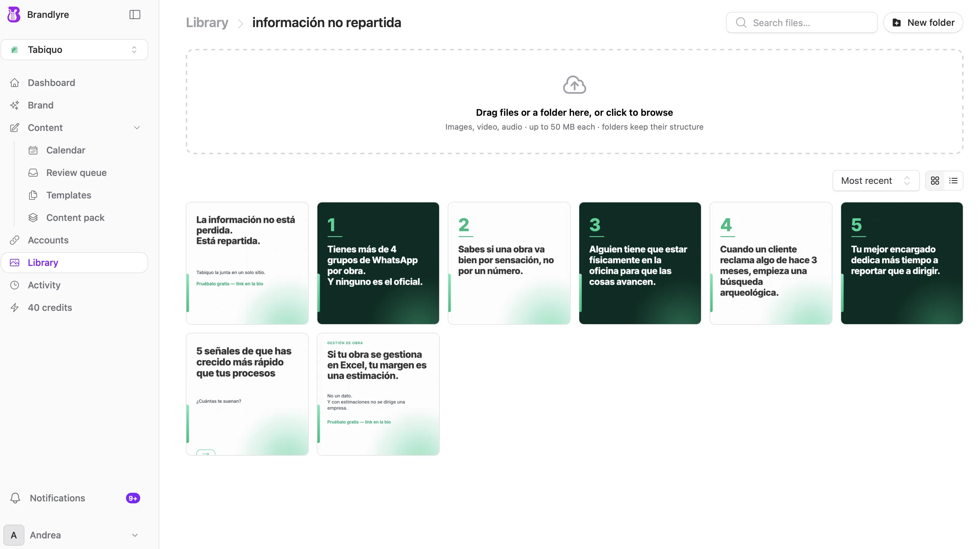This screenshot has height=549, width=980.
Task: Click the 'información no repartida' breadcrumb title
Action: point(326,22)
